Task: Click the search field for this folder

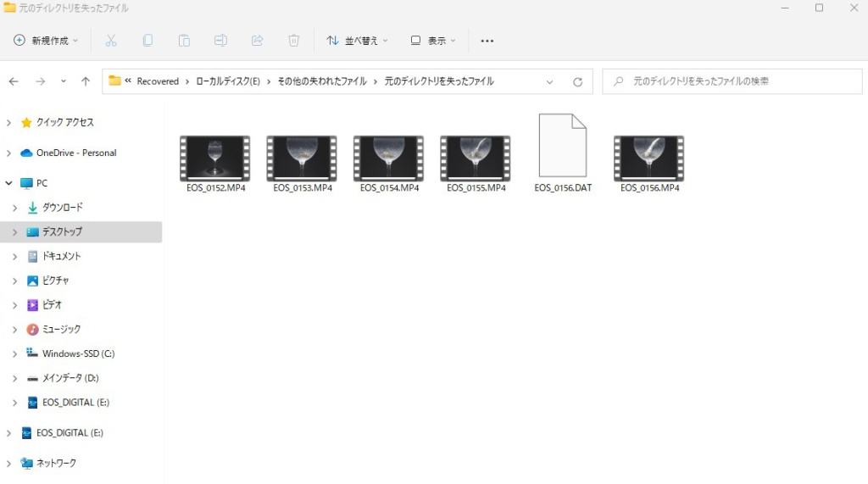Action: coord(732,81)
